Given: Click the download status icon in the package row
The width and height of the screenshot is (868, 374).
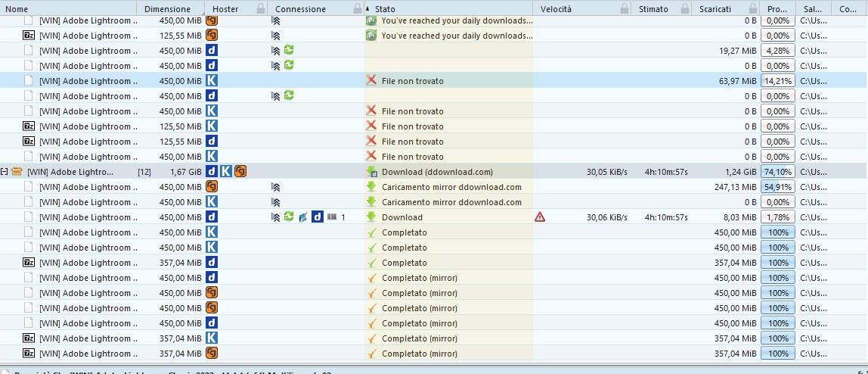Looking at the screenshot, I should (x=371, y=172).
